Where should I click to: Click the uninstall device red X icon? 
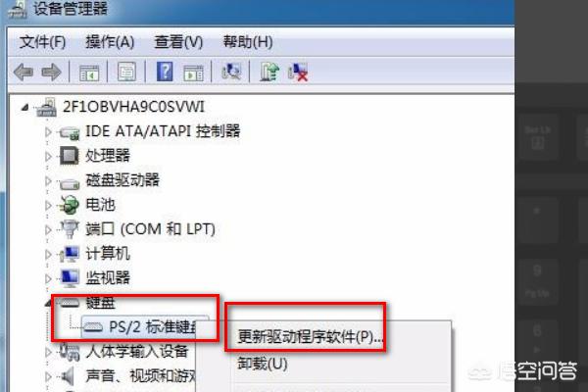click(x=298, y=72)
